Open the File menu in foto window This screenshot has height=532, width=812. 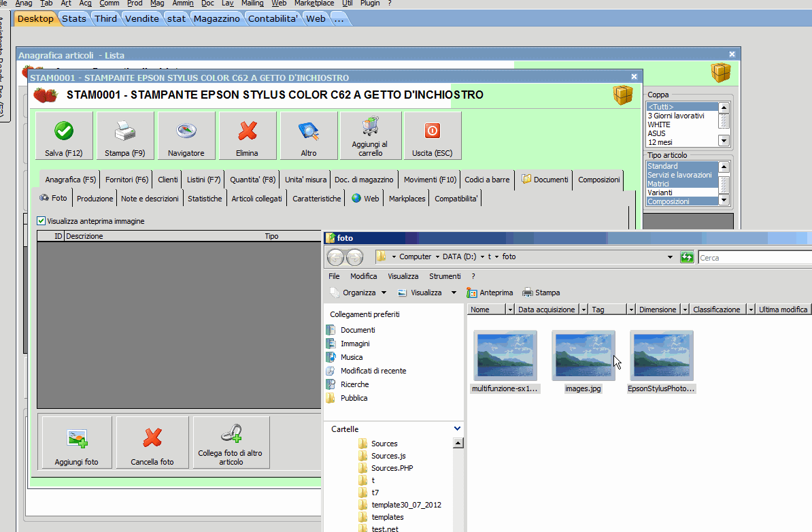coord(334,276)
